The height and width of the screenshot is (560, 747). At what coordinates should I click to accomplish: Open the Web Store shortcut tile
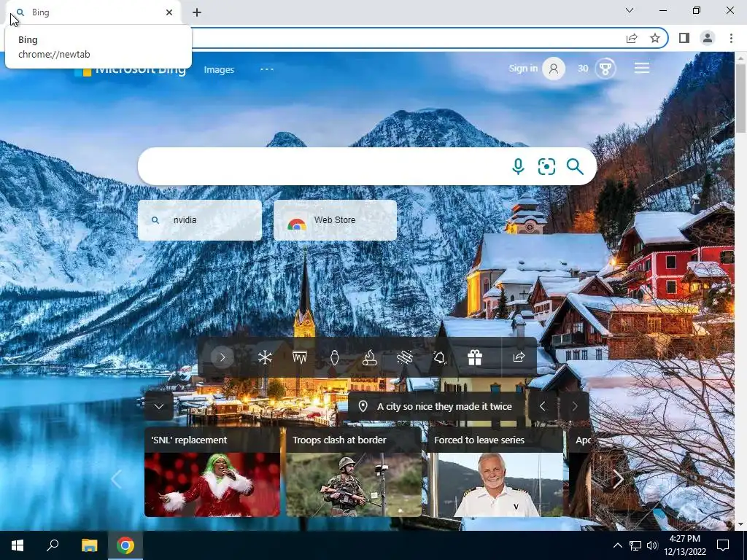[x=335, y=220]
